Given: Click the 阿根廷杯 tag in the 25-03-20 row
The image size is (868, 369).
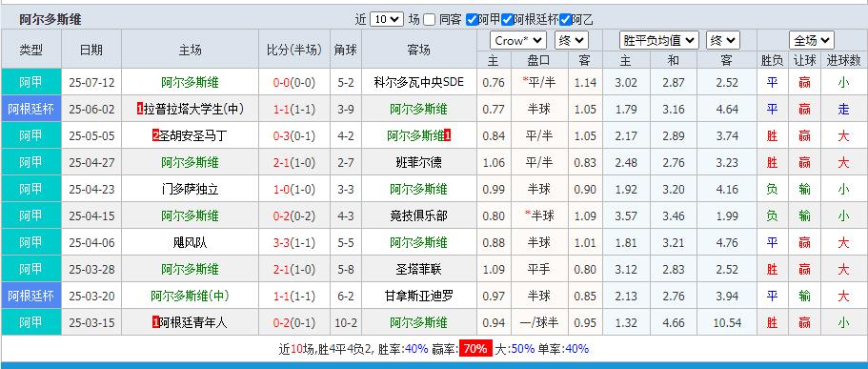Looking at the screenshot, I should 31,296.
